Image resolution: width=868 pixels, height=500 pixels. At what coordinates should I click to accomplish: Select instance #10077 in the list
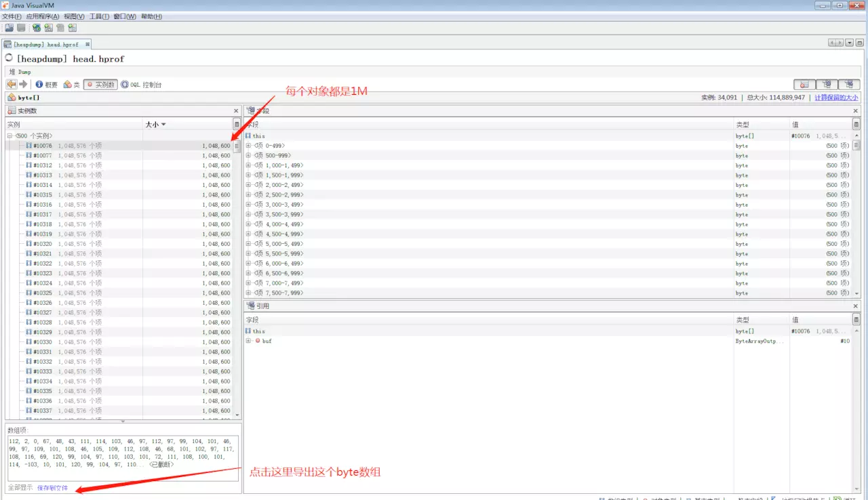pyautogui.click(x=119, y=155)
